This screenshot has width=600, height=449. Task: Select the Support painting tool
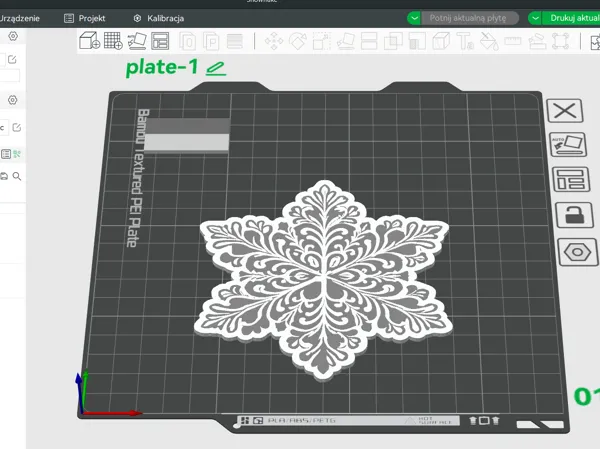click(x=417, y=41)
